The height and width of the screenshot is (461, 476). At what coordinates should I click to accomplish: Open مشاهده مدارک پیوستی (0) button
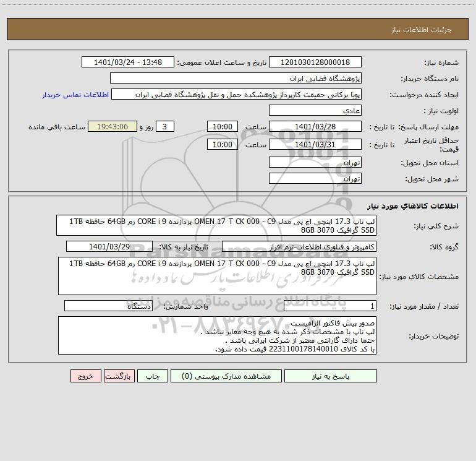click(226, 376)
